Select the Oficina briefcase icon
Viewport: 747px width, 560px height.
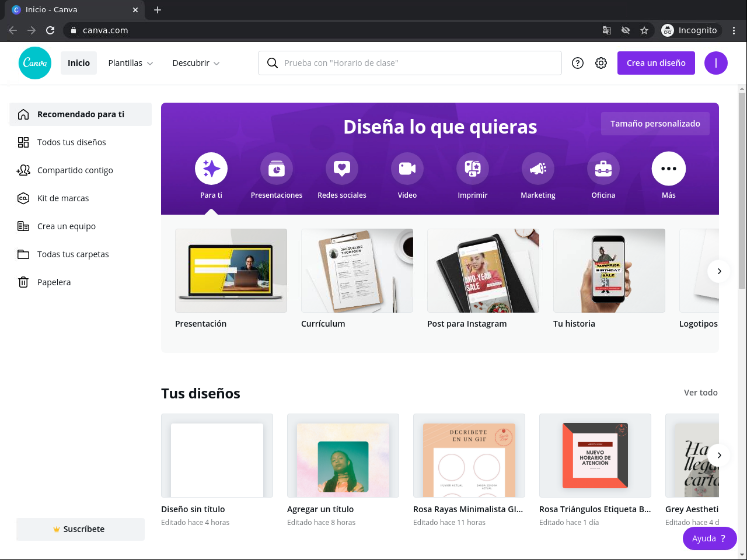pyautogui.click(x=603, y=169)
